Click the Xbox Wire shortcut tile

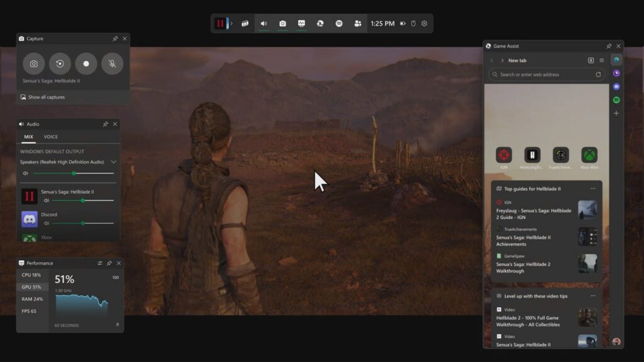coord(589,155)
